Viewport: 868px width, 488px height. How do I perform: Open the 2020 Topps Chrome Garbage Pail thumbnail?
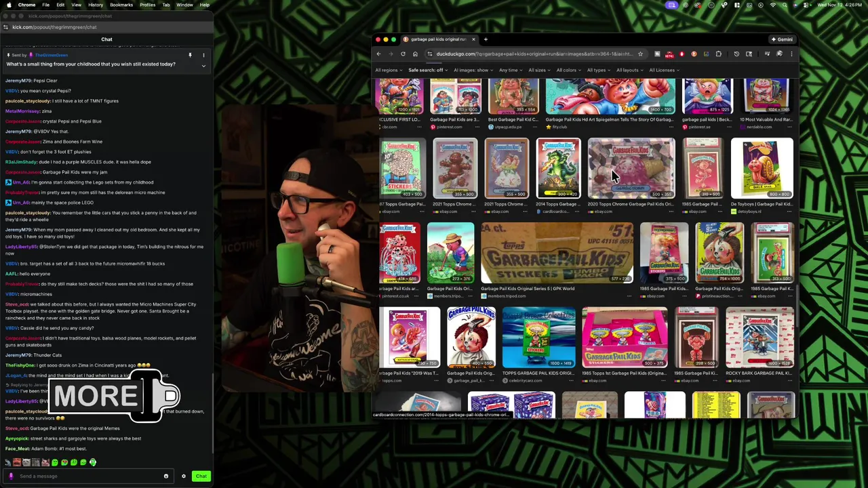pyautogui.click(x=631, y=168)
